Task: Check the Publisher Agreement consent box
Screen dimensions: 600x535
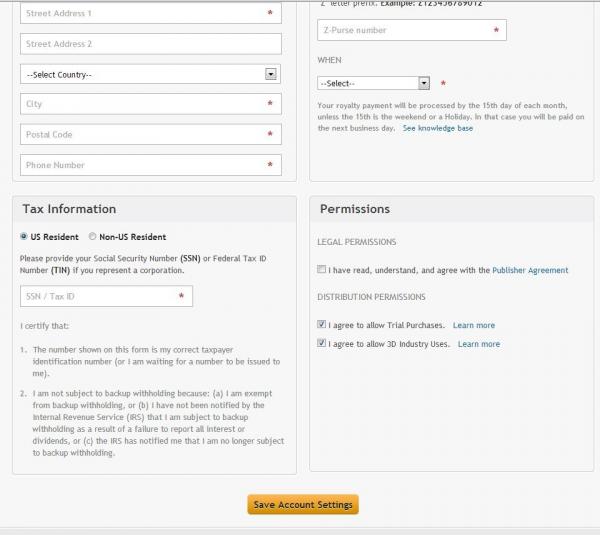Action: click(x=321, y=269)
